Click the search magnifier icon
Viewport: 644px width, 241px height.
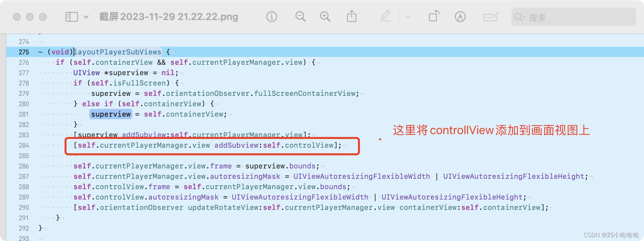[519, 17]
